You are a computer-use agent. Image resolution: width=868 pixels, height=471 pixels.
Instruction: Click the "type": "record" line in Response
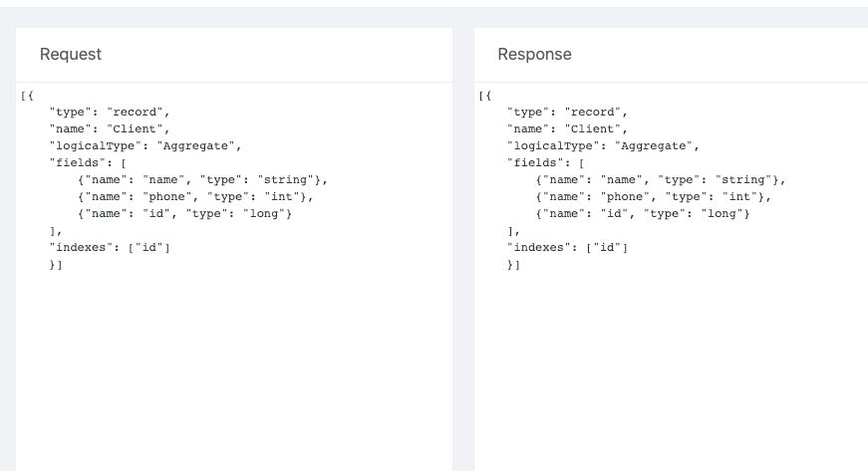[x=567, y=113]
